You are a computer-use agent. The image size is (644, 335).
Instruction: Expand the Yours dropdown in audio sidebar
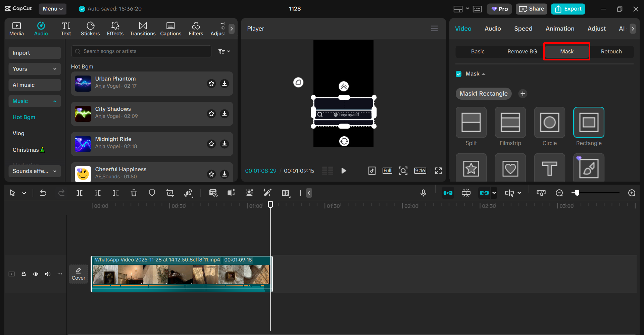pos(34,69)
